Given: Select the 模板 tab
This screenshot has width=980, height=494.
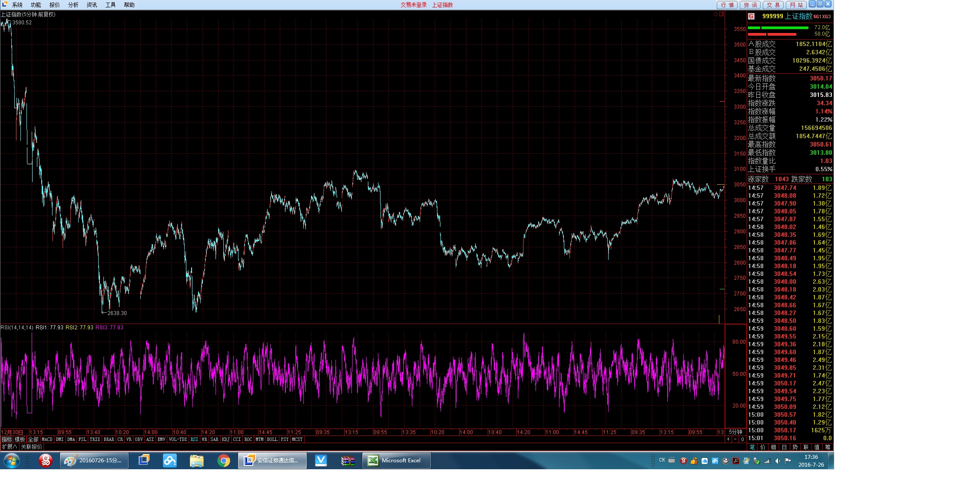Looking at the screenshot, I should (20, 439).
